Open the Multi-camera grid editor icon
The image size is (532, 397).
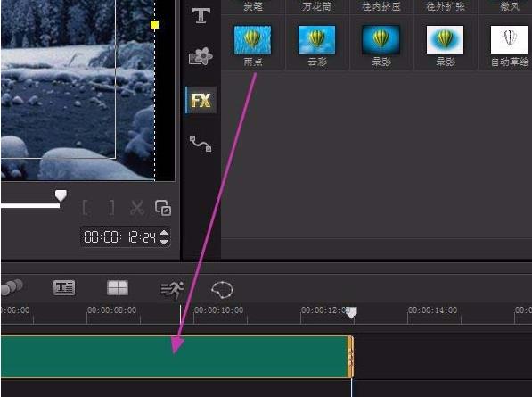pos(118,288)
